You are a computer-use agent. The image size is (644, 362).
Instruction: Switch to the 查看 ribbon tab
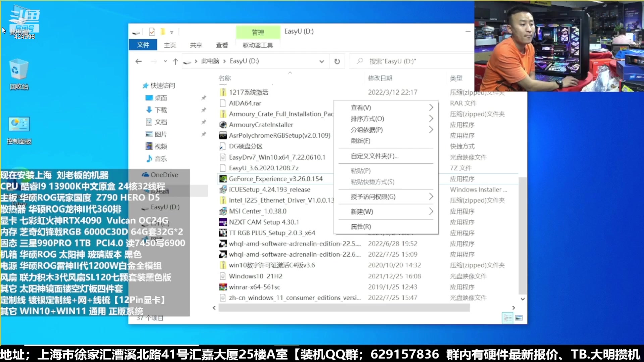(222, 45)
